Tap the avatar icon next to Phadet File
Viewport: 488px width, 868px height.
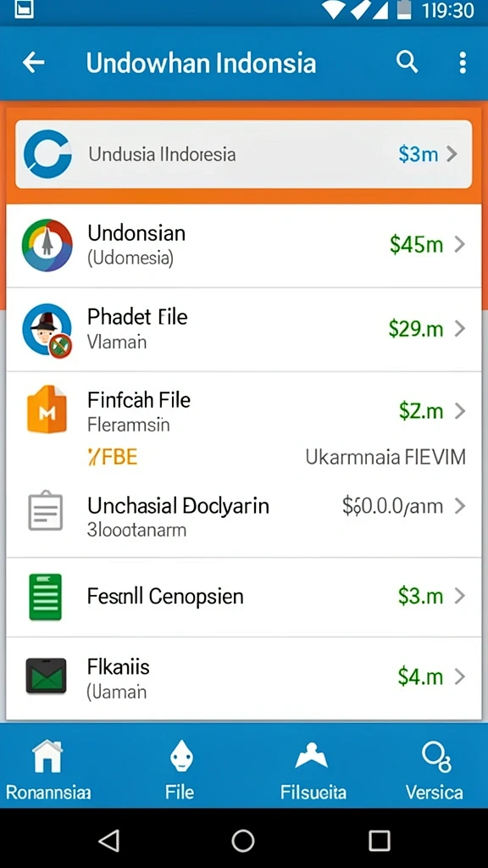47,330
